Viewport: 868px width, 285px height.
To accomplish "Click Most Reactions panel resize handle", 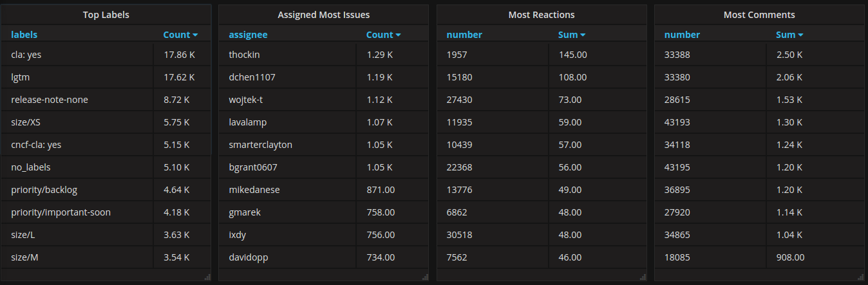I will pos(643,277).
